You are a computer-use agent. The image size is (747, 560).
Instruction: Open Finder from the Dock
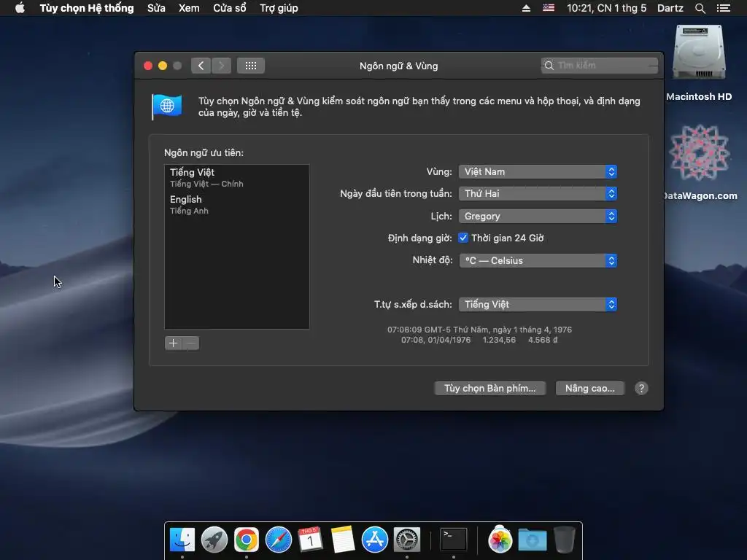tap(182, 540)
